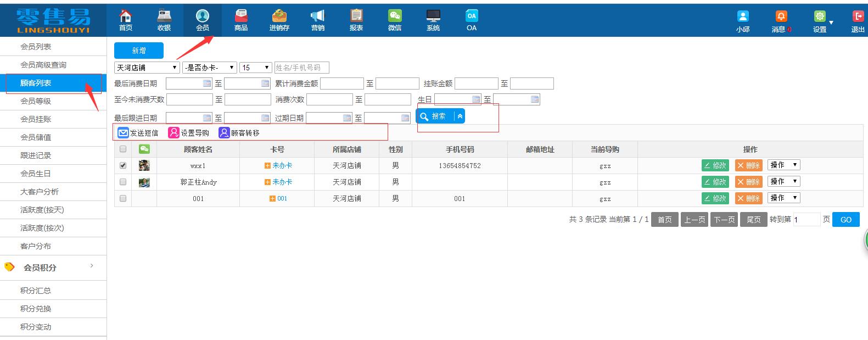Uncheck the checkbox for customer wxx1
868x340 pixels.
click(123, 165)
